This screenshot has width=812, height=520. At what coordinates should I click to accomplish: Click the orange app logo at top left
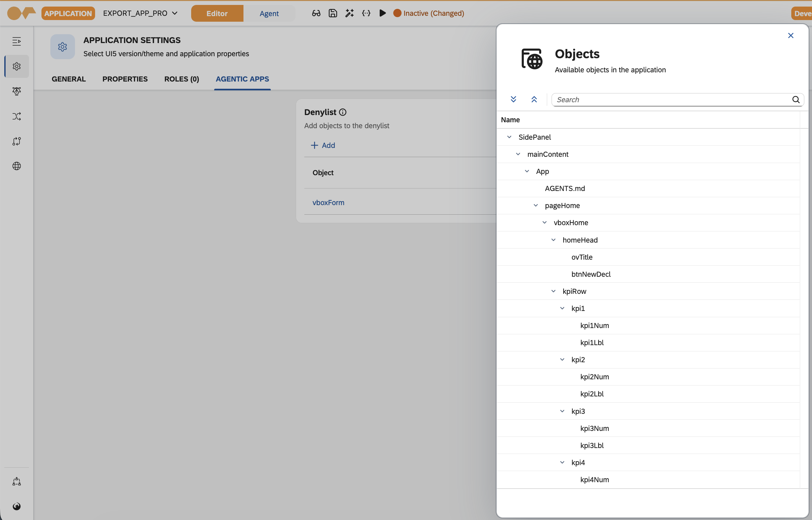tap(21, 13)
